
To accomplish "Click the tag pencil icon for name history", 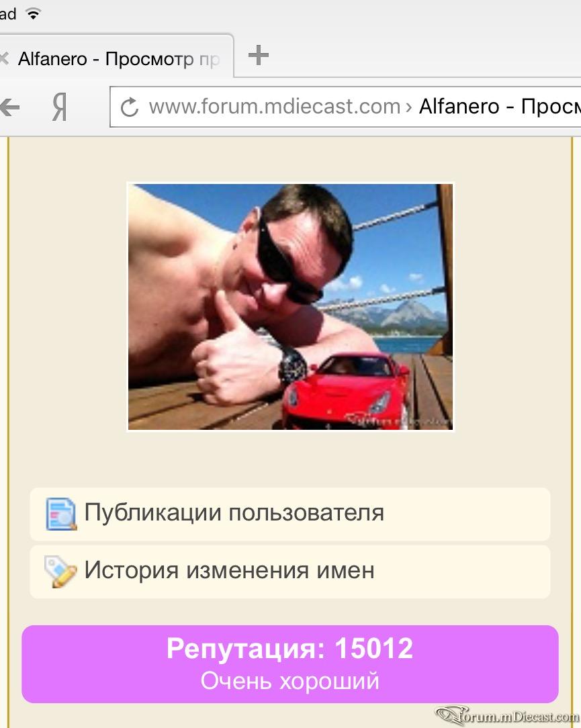I will coord(60,572).
